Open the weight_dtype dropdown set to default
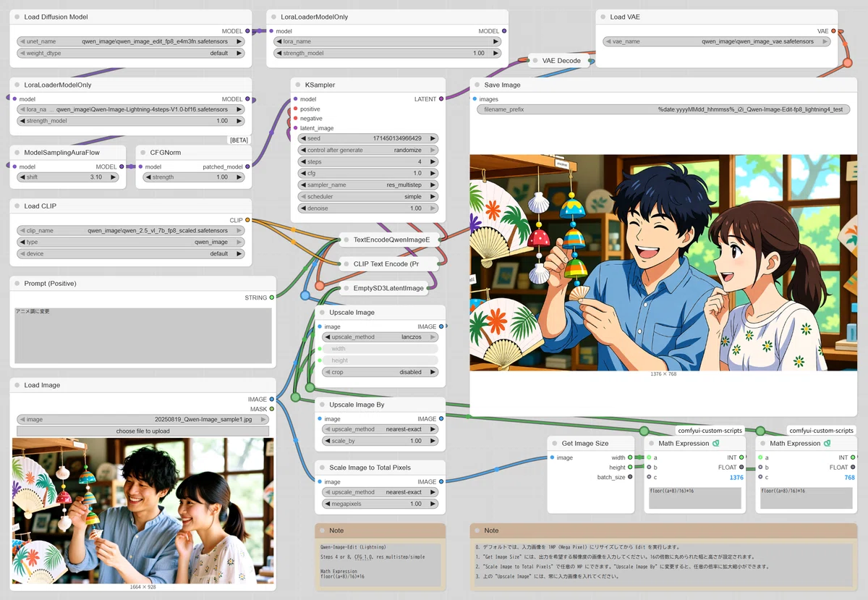 pos(131,53)
